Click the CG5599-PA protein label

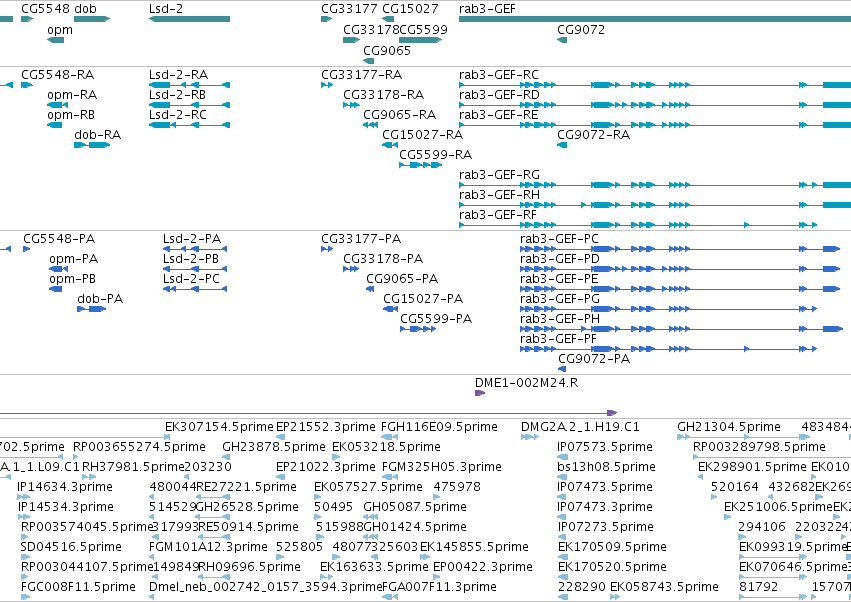436,319
